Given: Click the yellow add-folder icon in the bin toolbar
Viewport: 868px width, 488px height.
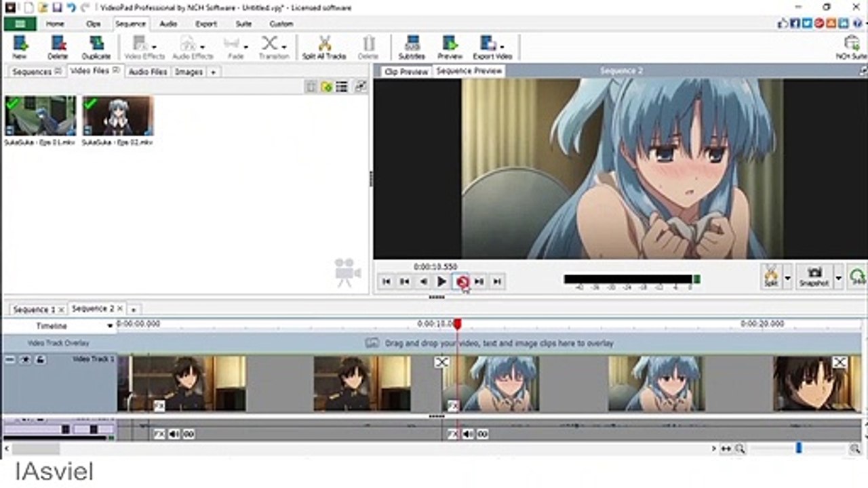Looking at the screenshot, I should click(x=326, y=87).
